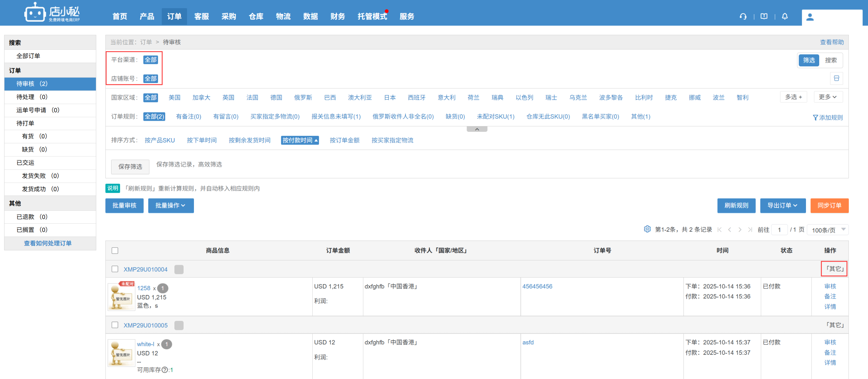Click the orange 同步订单 button
Screen dimensions: 868x379
point(829,205)
